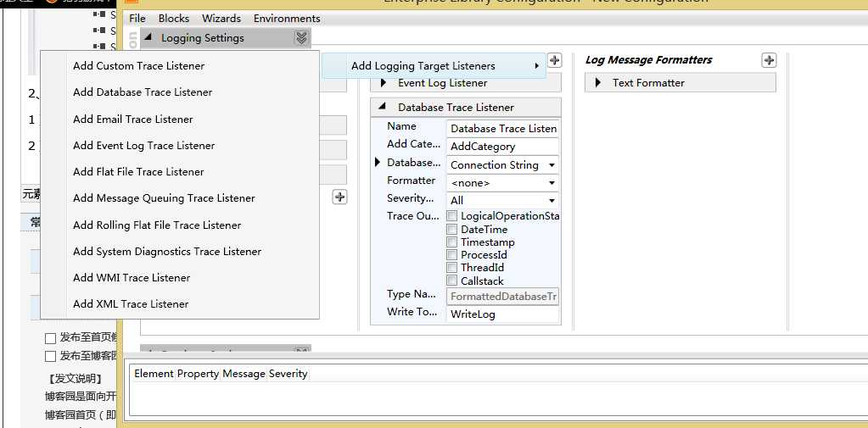
Task: Open the Severity dropdown showing All
Action: click(x=552, y=201)
